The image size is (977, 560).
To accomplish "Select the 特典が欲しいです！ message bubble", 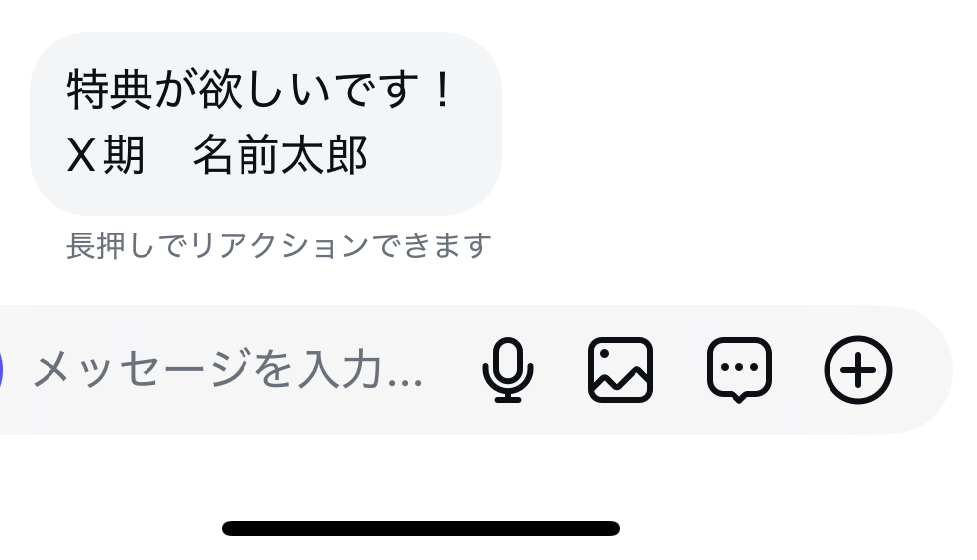I will pyautogui.click(x=265, y=124).
